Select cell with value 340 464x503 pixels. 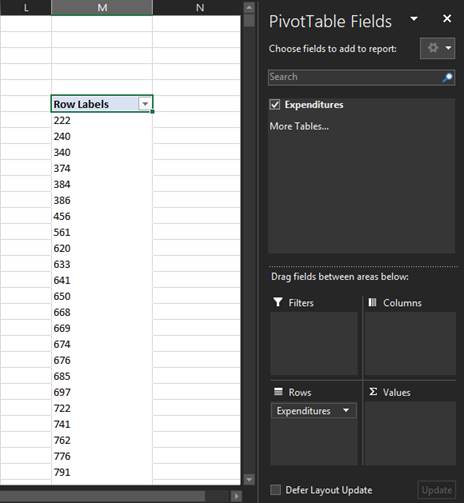tap(102, 152)
